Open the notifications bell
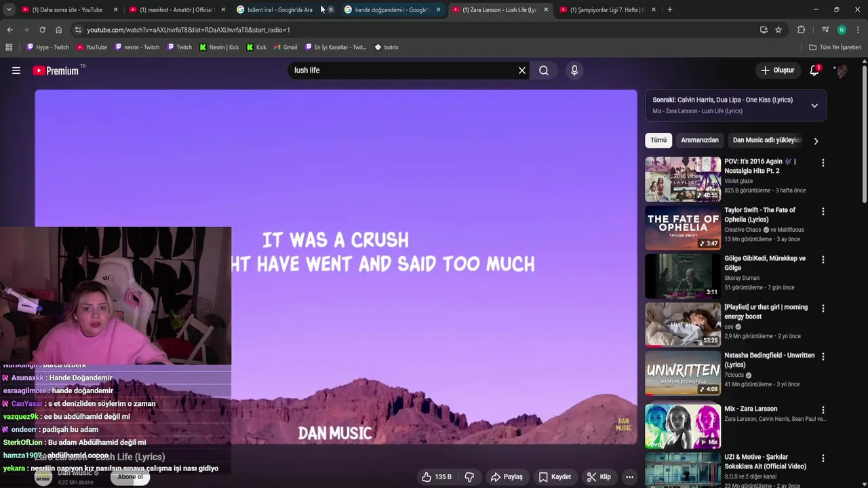 pos(814,70)
